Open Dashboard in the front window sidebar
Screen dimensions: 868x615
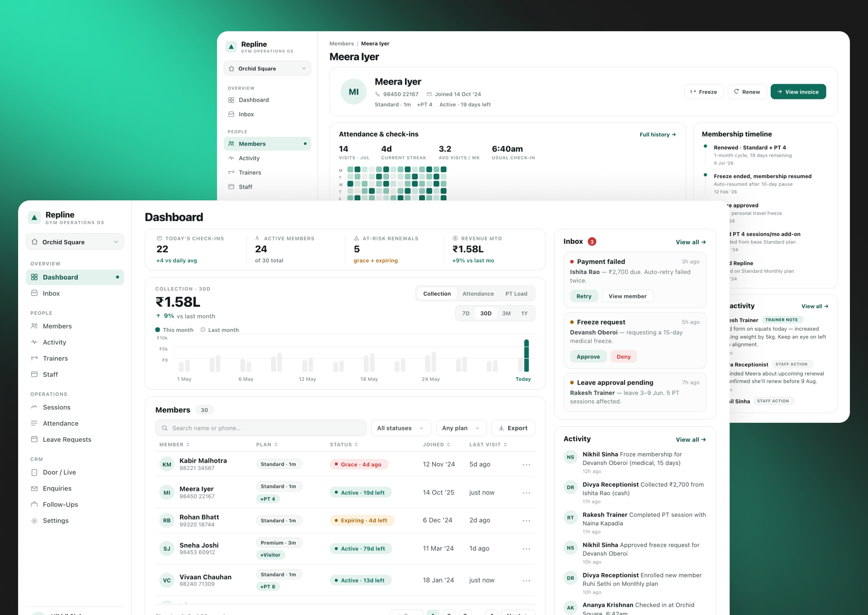click(75, 277)
